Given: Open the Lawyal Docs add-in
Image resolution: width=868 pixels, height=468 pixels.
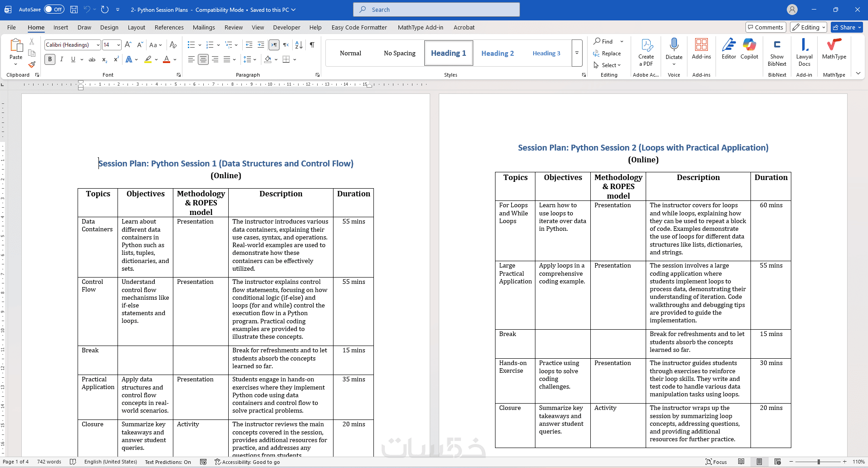Looking at the screenshot, I should click(804, 53).
